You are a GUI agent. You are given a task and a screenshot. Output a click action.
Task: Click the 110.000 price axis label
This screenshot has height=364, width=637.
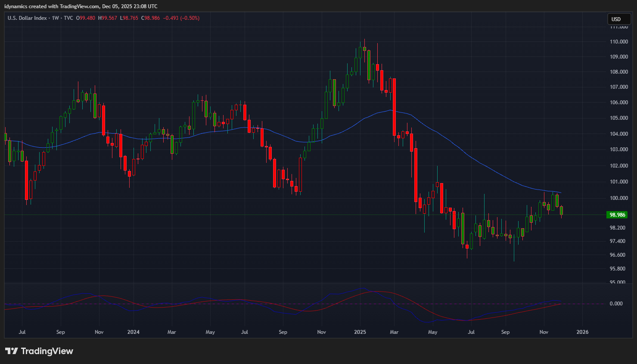click(x=618, y=42)
